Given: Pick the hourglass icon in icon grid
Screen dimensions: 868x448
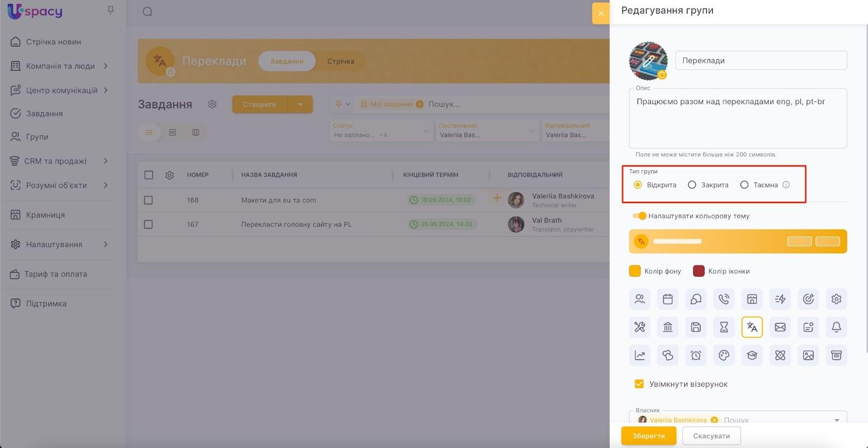Looking at the screenshot, I should (x=724, y=327).
